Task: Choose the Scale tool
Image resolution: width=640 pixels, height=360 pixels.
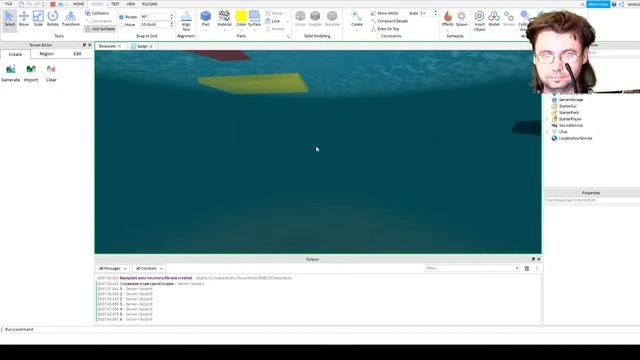Action: pyautogui.click(x=38, y=19)
